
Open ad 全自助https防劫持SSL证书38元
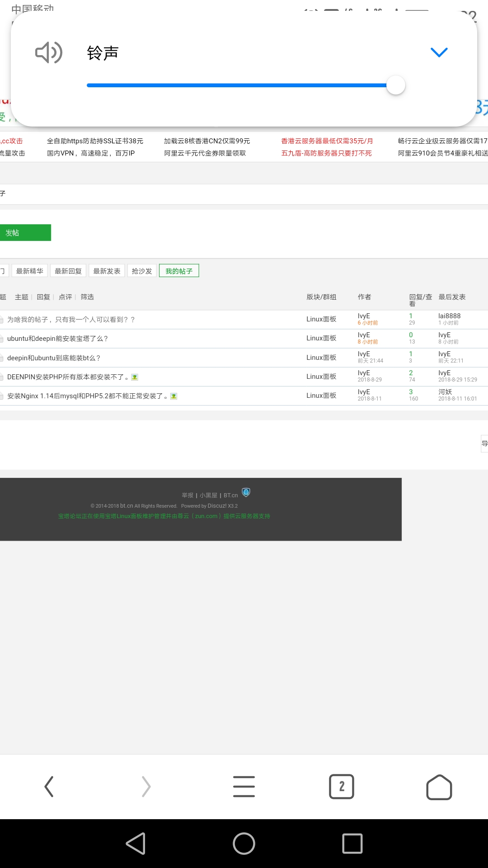[95, 141]
